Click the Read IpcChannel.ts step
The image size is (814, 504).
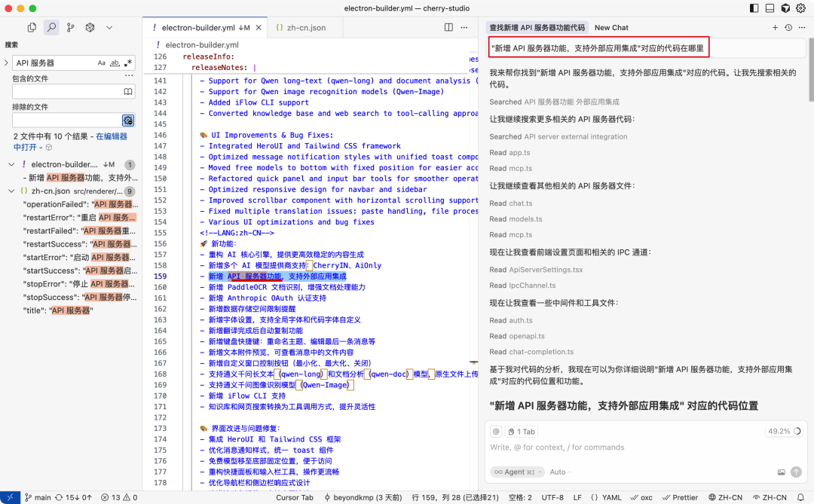point(522,286)
